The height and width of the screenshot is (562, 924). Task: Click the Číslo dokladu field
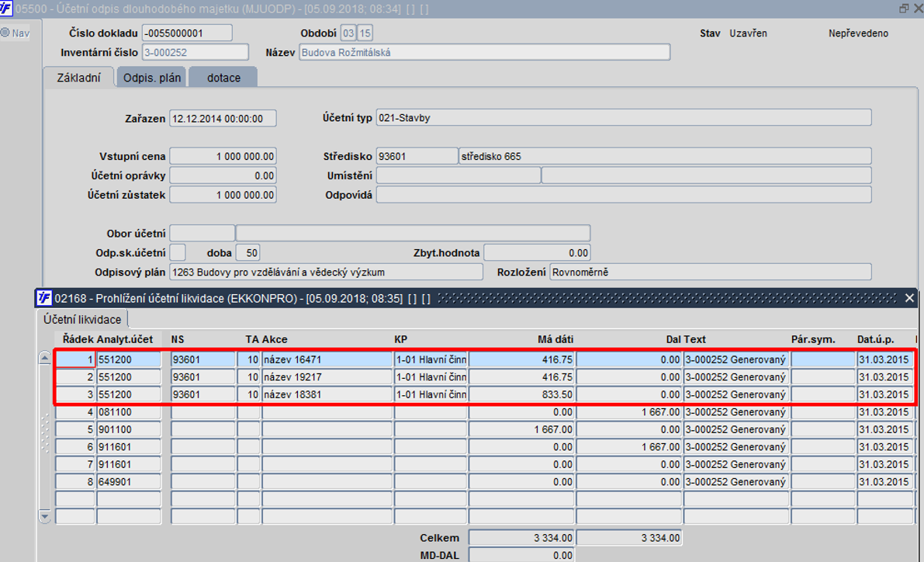click(188, 33)
